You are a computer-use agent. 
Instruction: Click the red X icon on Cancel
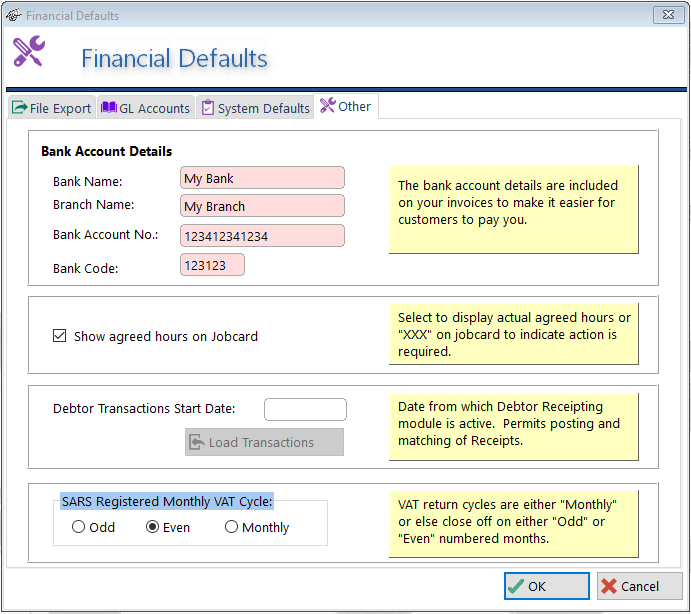pos(608,586)
